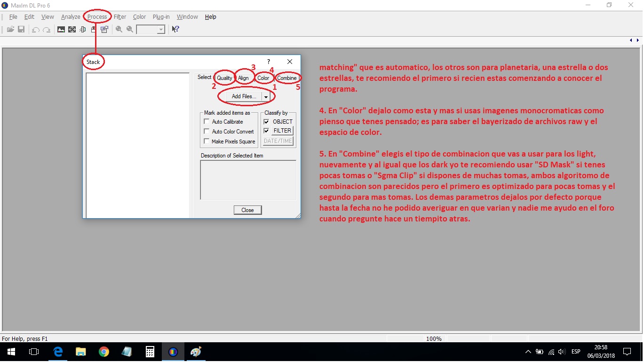Click the Close button in Stack
This screenshot has width=644, height=362.
click(247, 210)
